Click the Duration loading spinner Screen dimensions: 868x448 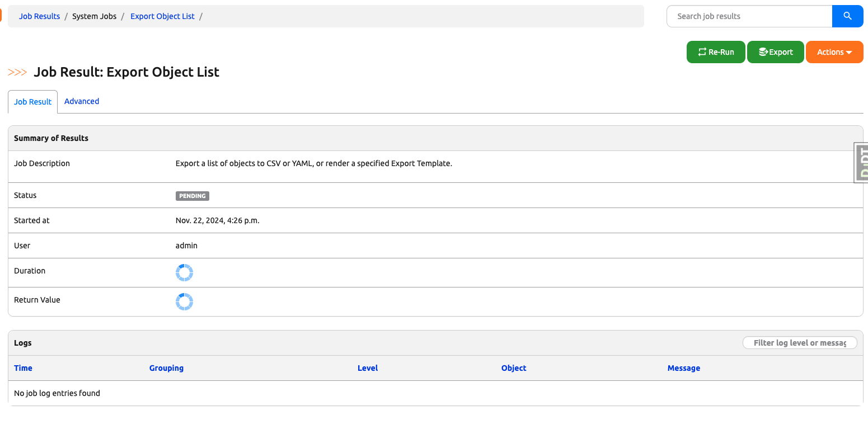184,273
